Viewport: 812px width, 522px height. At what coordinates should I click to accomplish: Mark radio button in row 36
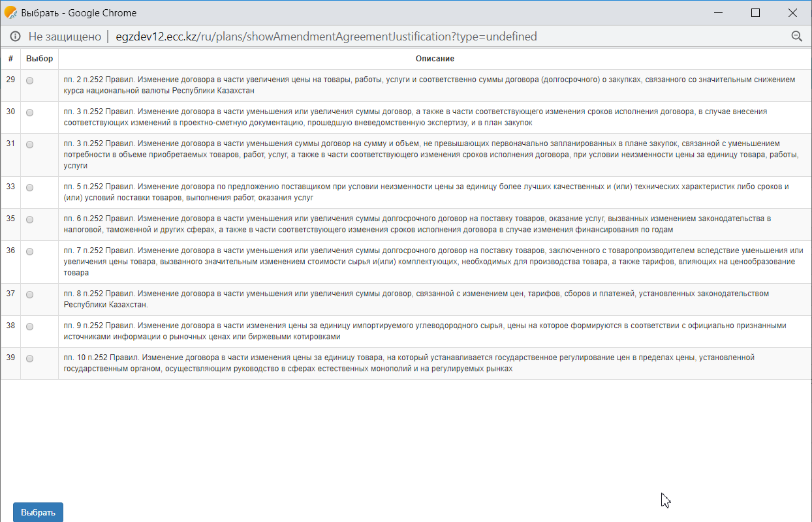29,252
